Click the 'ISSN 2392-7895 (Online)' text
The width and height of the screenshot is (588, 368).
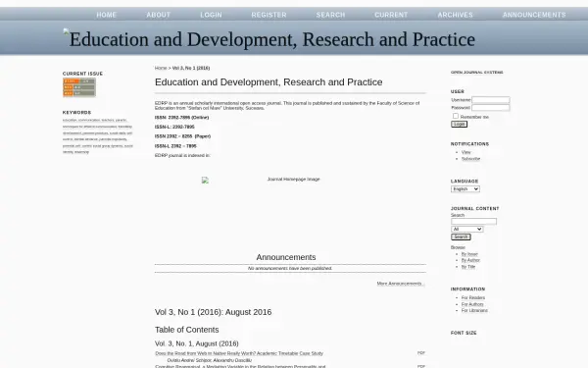click(x=182, y=118)
